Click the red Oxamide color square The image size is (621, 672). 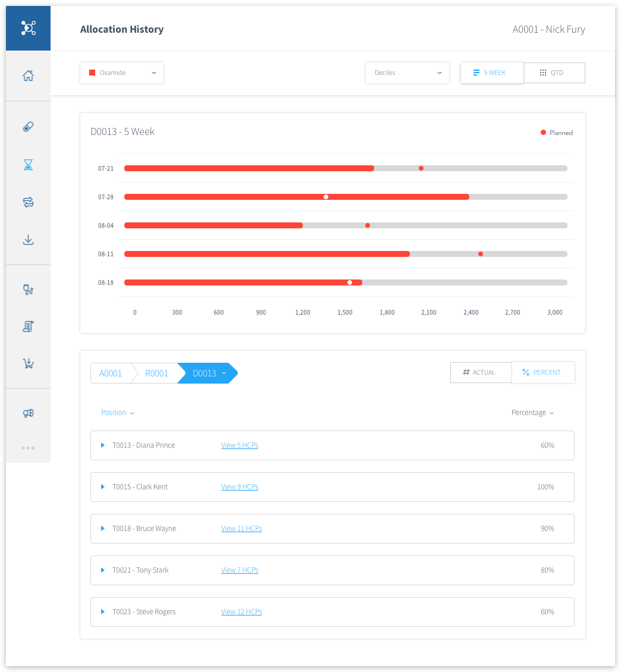pyautogui.click(x=92, y=73)
